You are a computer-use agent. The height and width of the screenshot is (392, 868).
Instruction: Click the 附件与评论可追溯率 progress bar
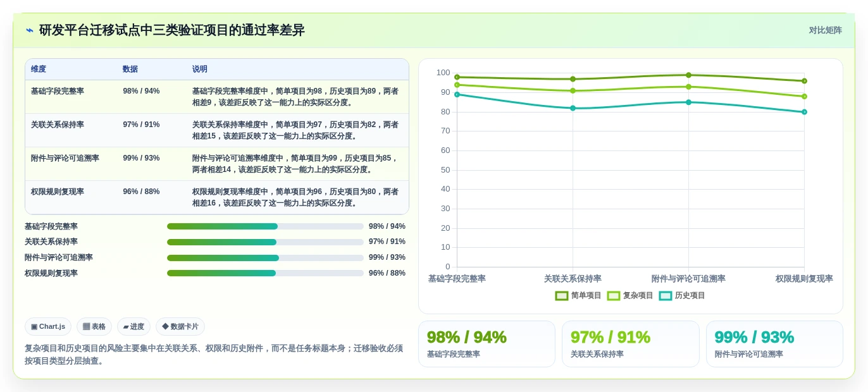click(265, 258)
